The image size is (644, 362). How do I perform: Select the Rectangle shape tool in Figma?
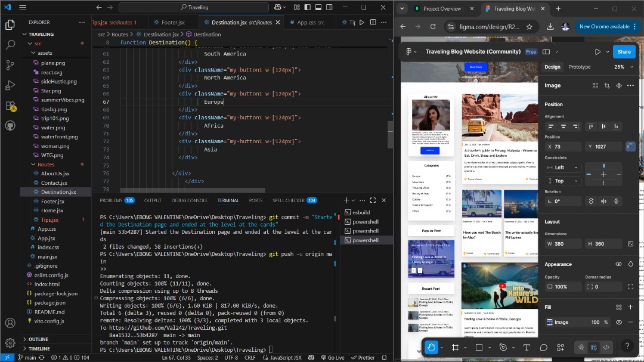coord(479,347)
